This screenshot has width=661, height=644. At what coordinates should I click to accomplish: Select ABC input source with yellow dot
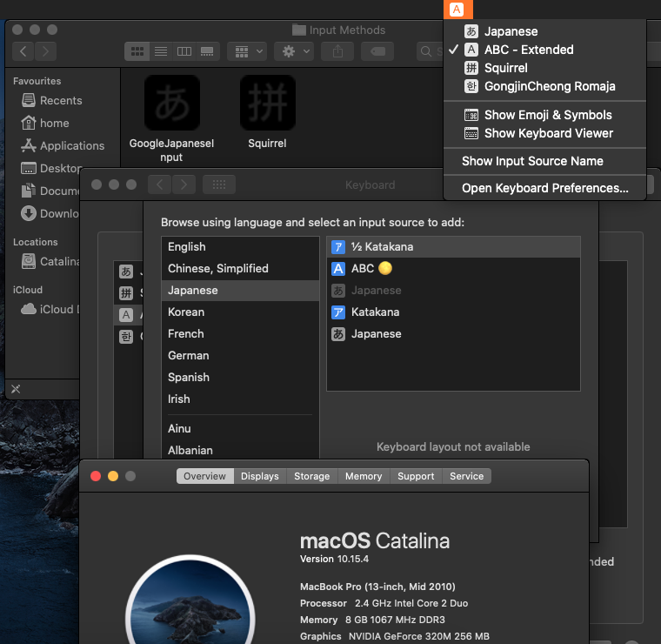(454, 269)
